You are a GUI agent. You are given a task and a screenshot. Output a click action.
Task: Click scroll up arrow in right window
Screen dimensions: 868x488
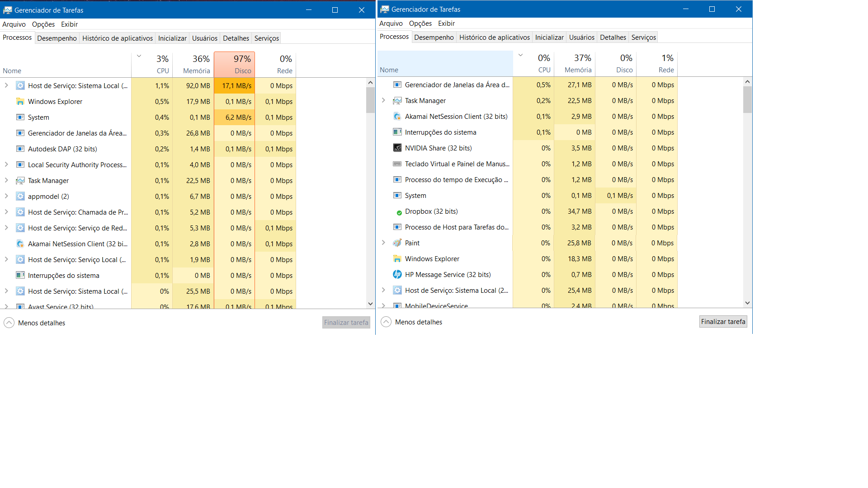click(x=747, y=82)
